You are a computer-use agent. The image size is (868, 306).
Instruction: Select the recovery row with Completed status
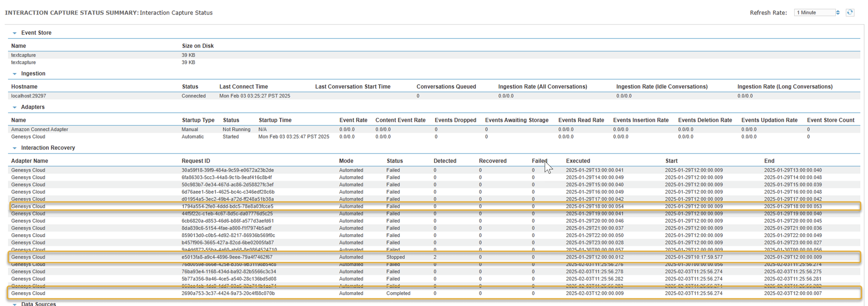tap(398, 293)
